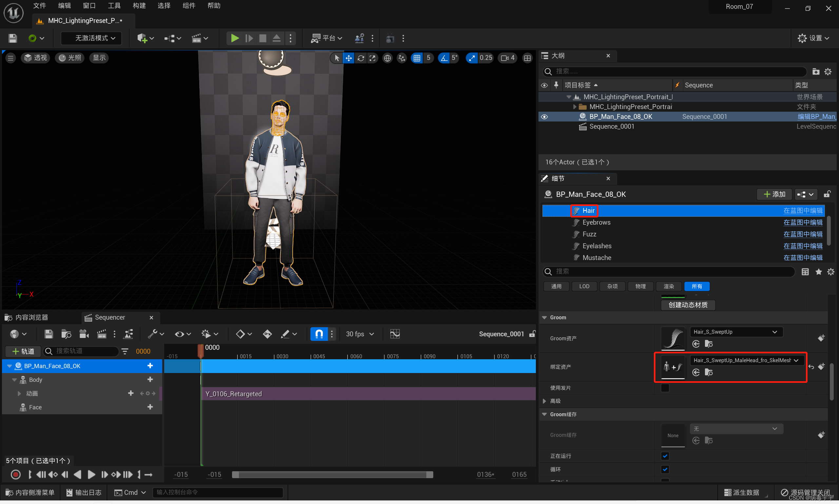
Task: Click 在蓝图中编辑 link for Eyebrows
Action: tap(803, 222)
